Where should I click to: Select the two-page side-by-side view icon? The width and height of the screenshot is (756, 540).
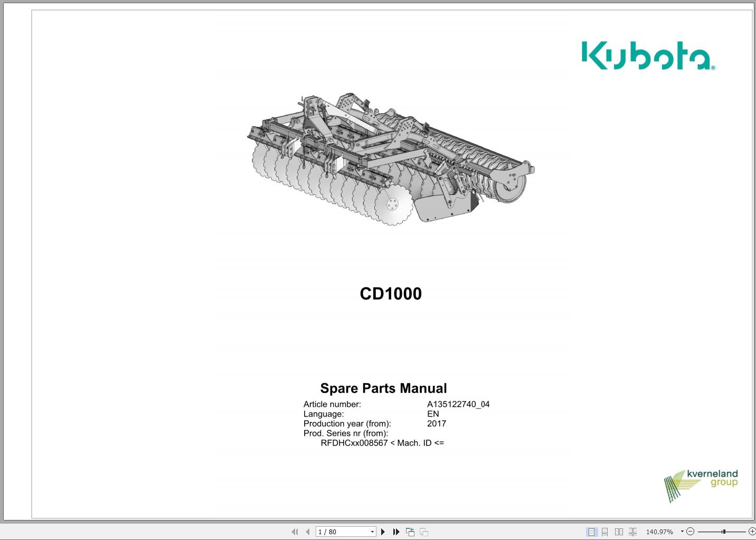(x=619, y=532)
